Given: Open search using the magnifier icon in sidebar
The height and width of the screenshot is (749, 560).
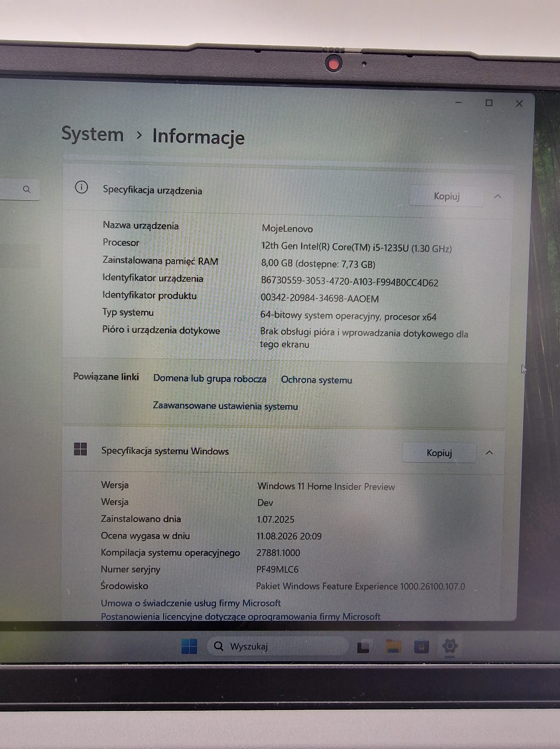Looking at the screenshot, I should pos(27,190).
